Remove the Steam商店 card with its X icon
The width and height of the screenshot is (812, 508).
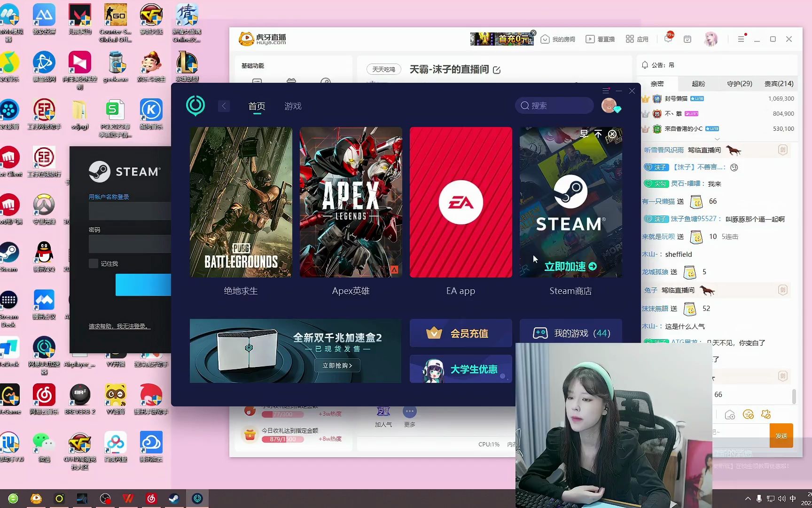pos(612,134)
